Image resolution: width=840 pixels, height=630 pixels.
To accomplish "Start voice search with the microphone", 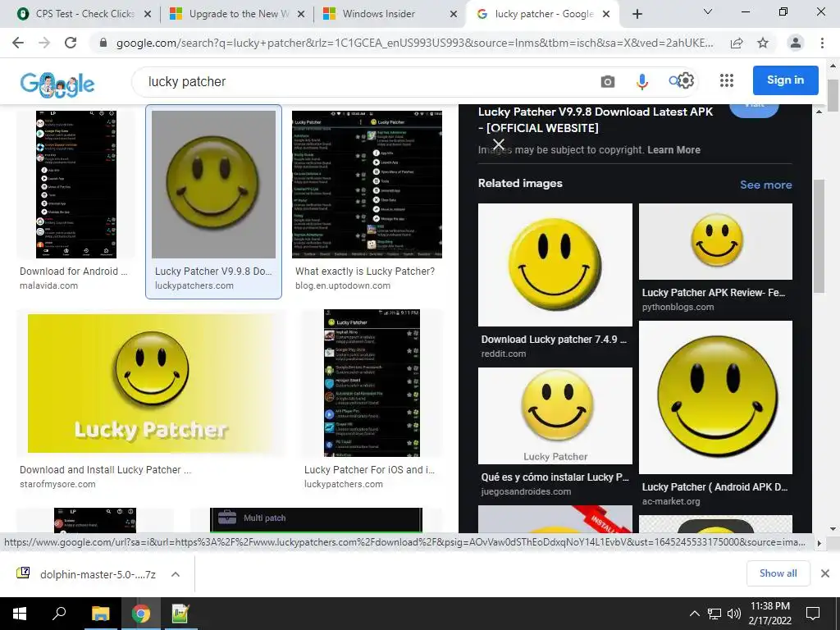I will coord(641,81).
